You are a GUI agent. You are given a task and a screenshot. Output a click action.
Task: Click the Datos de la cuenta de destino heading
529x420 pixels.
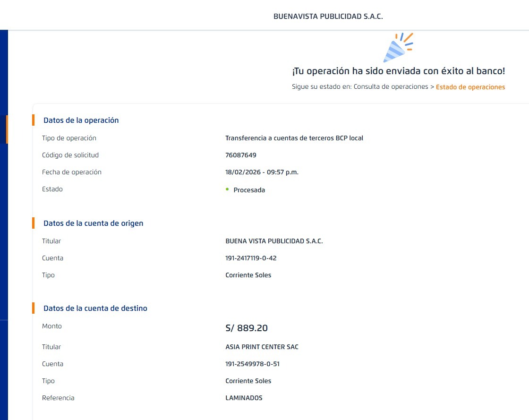[x=95, y=308]
